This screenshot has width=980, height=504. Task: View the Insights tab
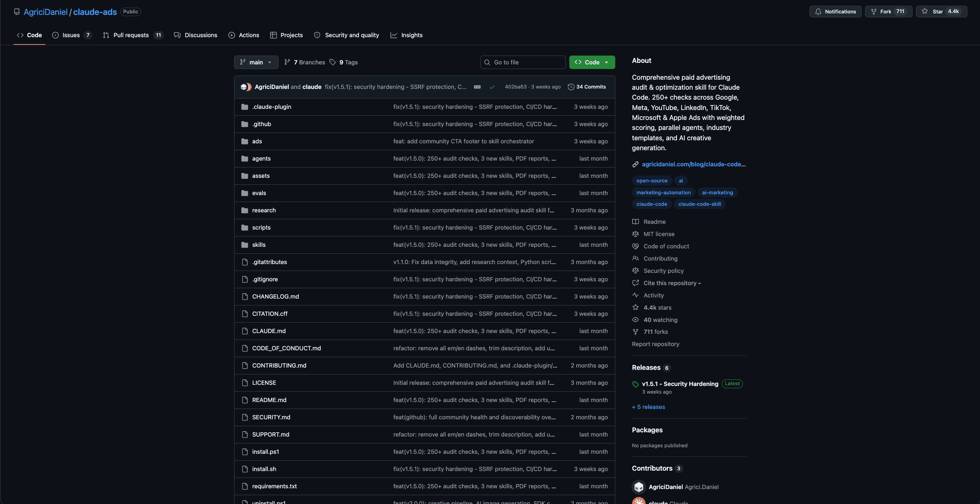click(x=406, y=35)
